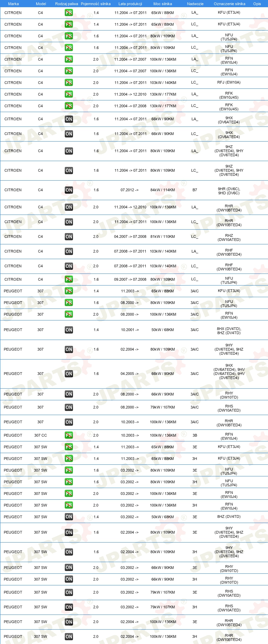Click PB icon in Peugeot 307 2.0 RFN 3A/C row

click(x=69, y=314)
